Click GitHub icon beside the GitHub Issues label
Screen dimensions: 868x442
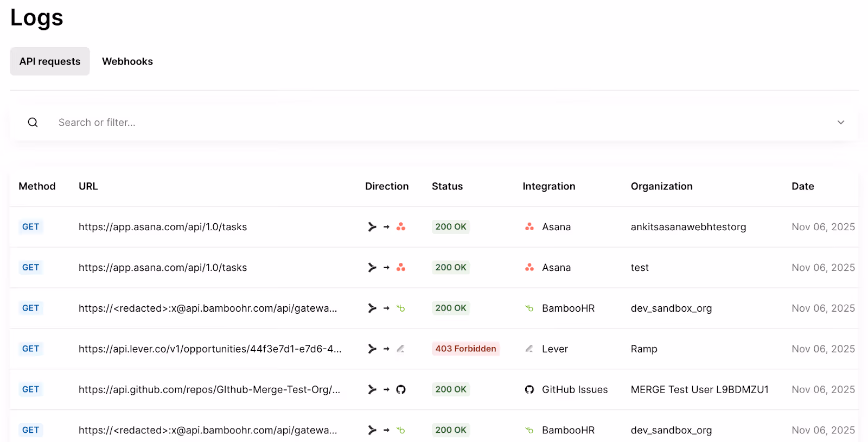[x=529, y=390]
